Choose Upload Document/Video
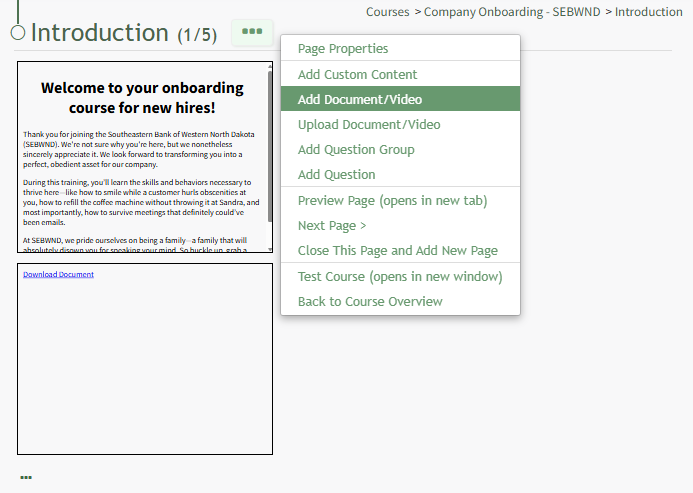Viewport: 693px width, 493px height. point(400,124)
